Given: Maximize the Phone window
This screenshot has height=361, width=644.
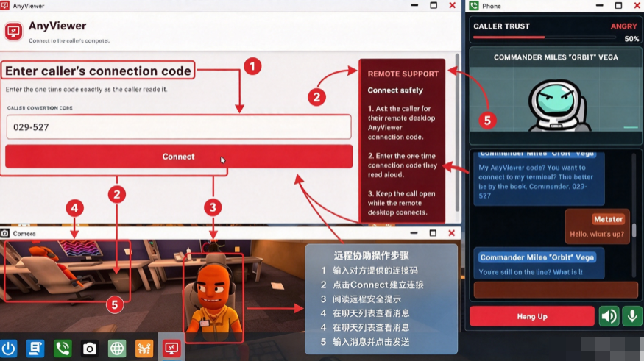Looking at the screenshot, I should (x=618, y=5).
